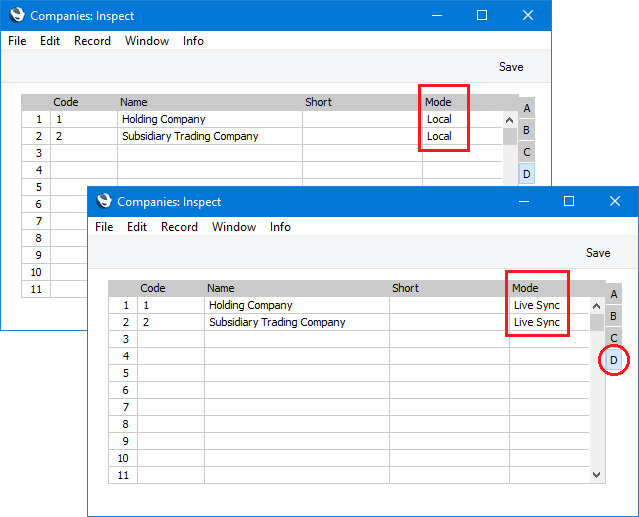Switch to flip D in front window
639x517 pixels.
[614, 360]
